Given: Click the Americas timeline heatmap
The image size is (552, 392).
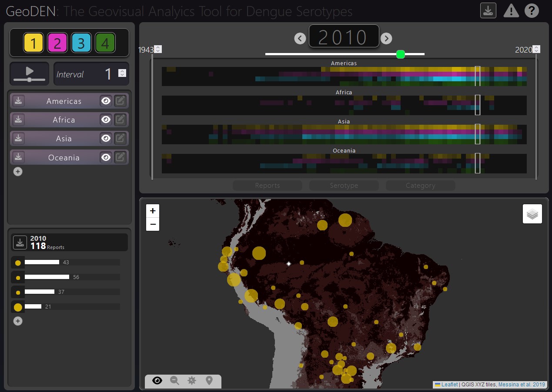Looking at the screenshot, I should coord(344,76).
